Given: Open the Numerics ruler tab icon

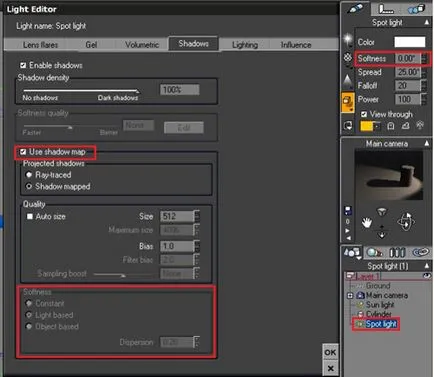Looking at the screenshot, I should coord(386,9).
